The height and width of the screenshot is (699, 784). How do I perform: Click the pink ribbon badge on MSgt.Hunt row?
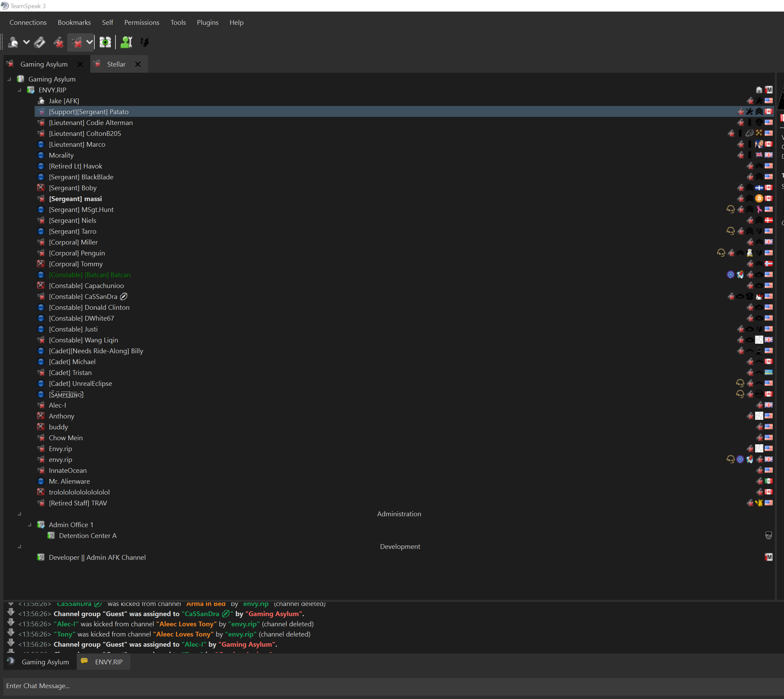click(759, 209)
